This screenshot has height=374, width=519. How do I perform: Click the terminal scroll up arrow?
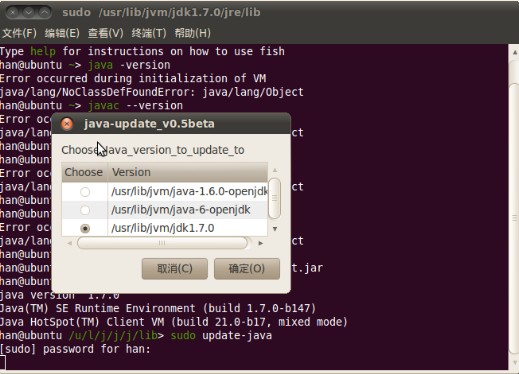point(515,52)
